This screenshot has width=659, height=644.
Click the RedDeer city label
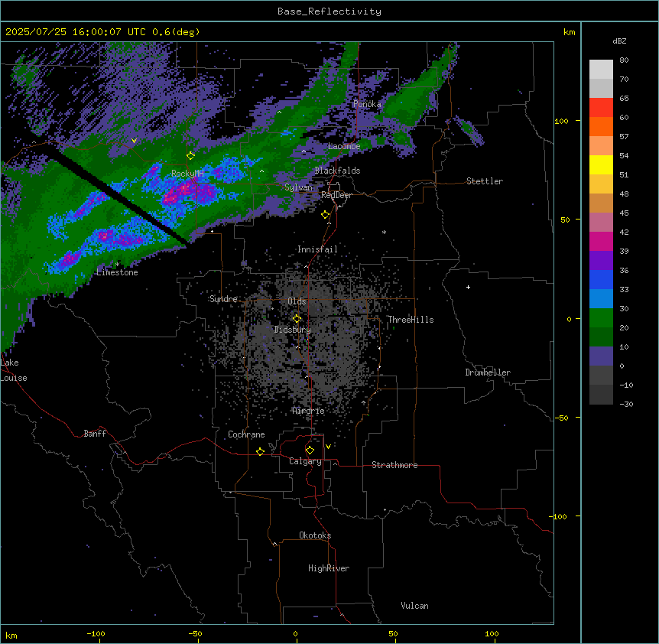point(336,195)
